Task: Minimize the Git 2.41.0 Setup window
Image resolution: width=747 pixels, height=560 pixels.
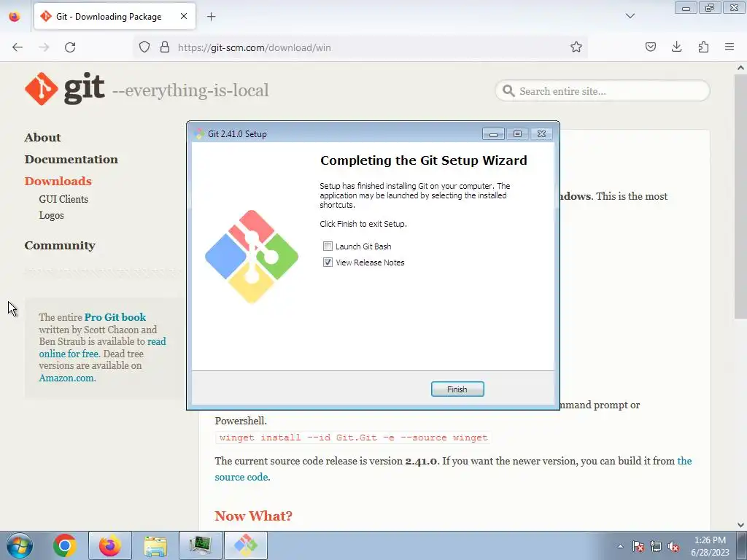Action: (x=493, y=134)
